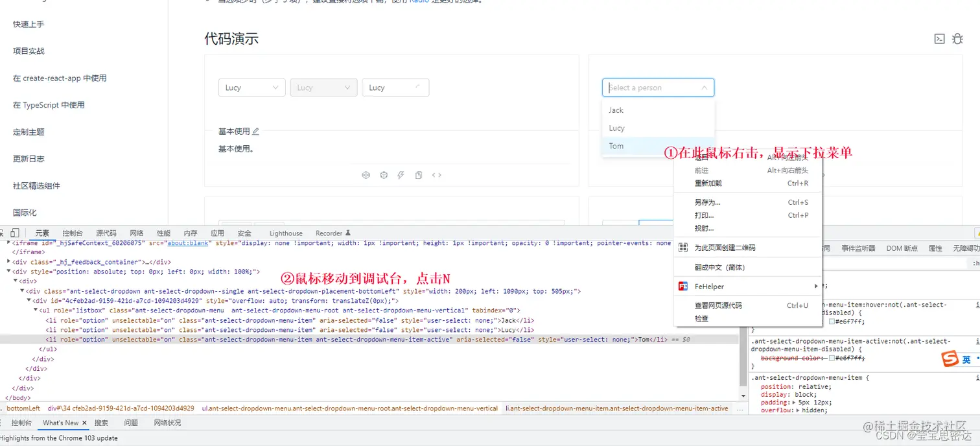980x446 pixels.
Task: Close the What's New drawer tab
Action: click(84, 423)
